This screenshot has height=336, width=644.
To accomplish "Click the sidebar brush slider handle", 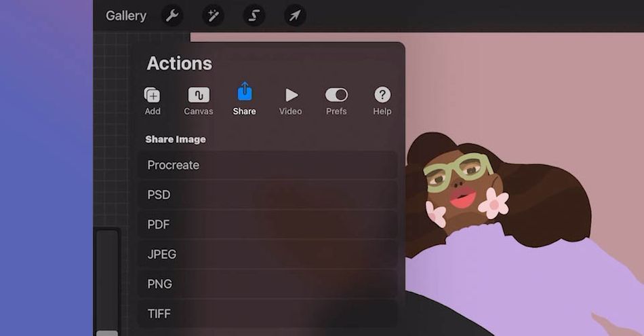I will pyautogui.click(x=107, y=333).
